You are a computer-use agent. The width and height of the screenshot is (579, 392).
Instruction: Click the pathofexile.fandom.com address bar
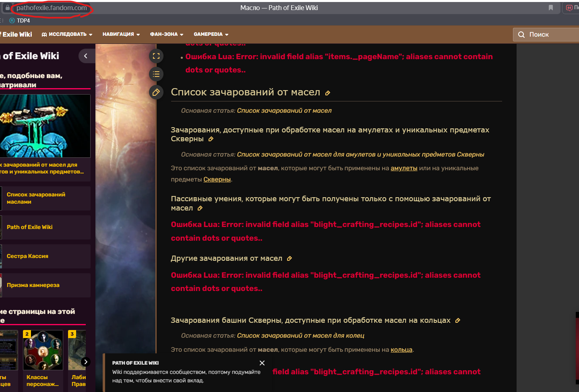52,8
